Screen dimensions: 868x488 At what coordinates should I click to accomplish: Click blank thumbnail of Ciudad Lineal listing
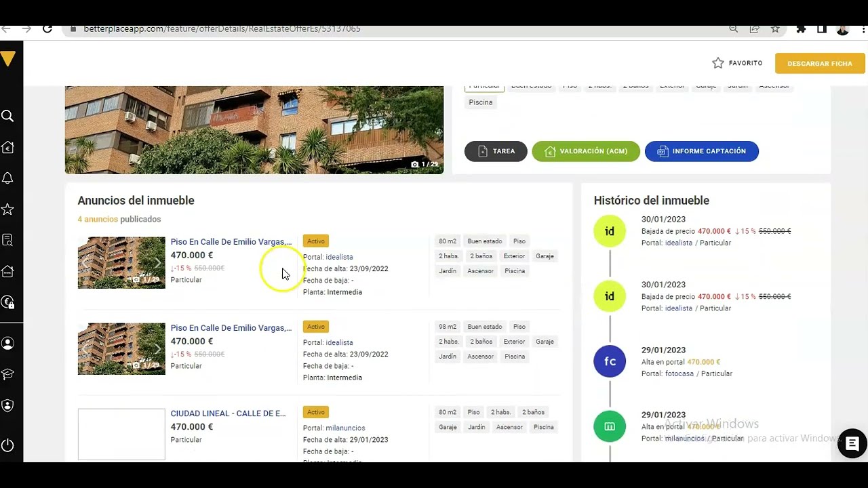[121, 434]
